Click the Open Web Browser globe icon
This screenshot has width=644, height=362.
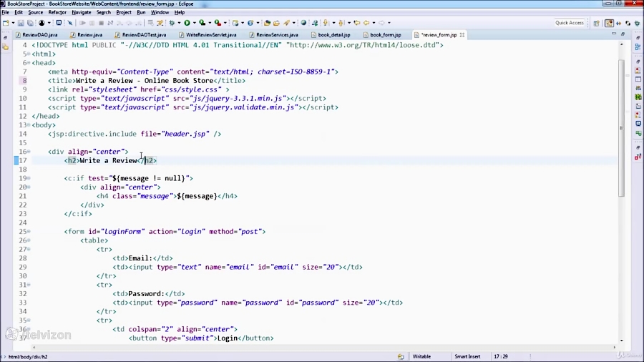(x=303, y=23)
